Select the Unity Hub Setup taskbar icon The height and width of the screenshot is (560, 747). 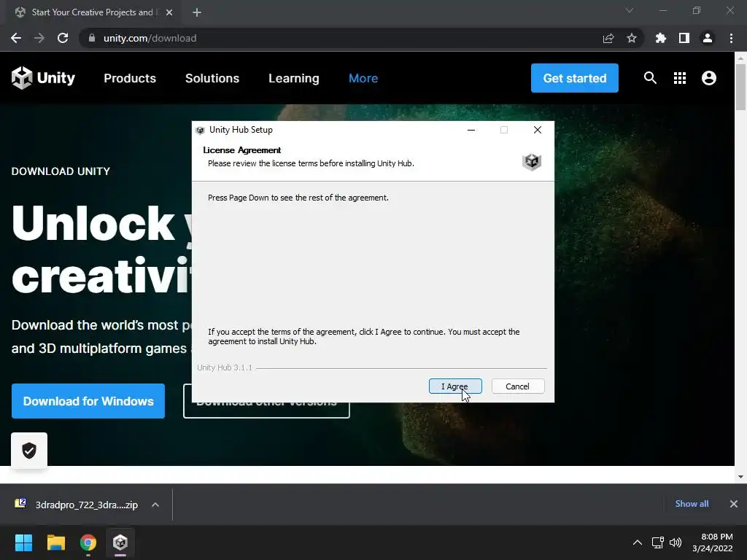click(x=120, y=542)
